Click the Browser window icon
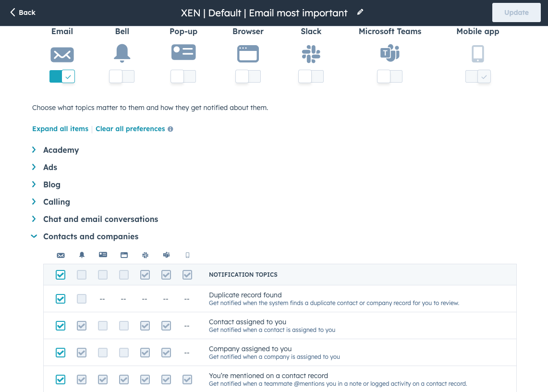This screenshot has width=548, height=392. click(248, 54)
